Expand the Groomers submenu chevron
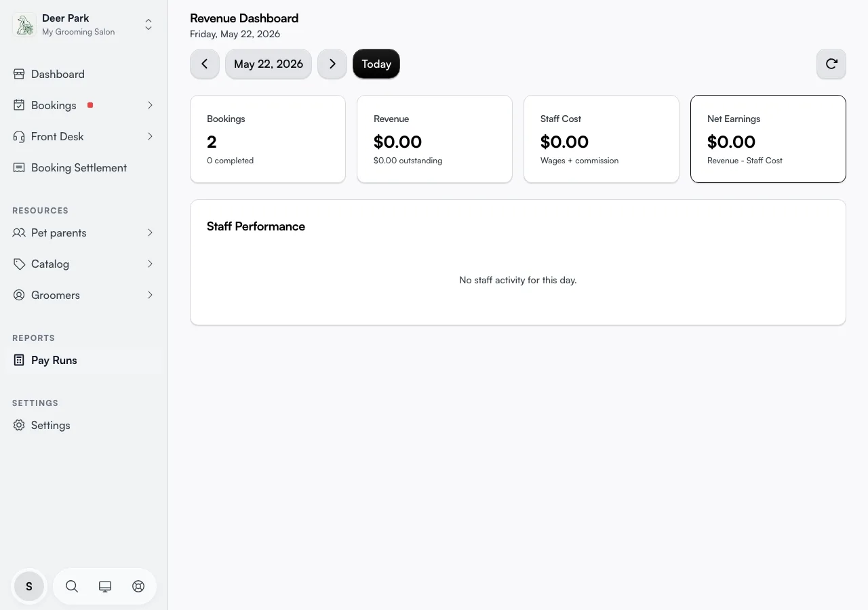 click(x=150, y=295)
